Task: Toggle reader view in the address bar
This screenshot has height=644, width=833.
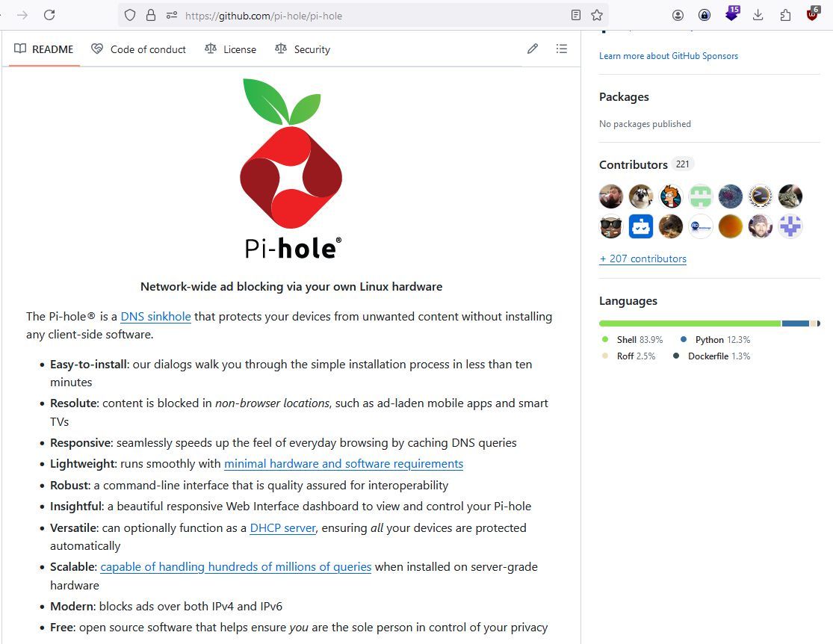Action: tap(576, 15)
